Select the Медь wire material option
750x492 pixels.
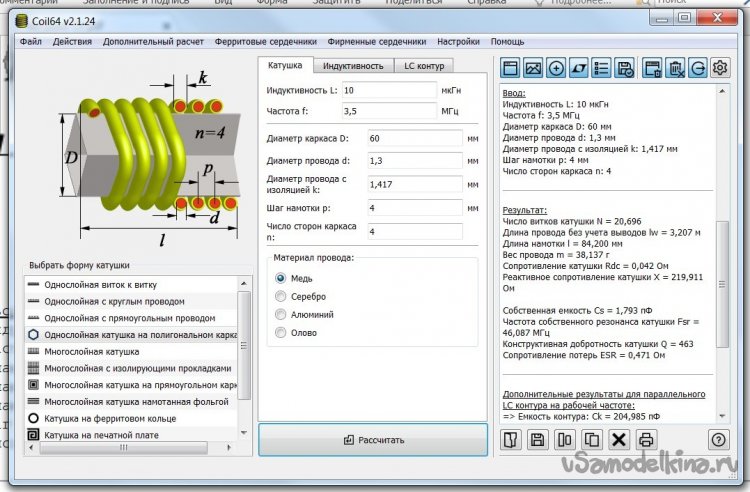[281, 277]
